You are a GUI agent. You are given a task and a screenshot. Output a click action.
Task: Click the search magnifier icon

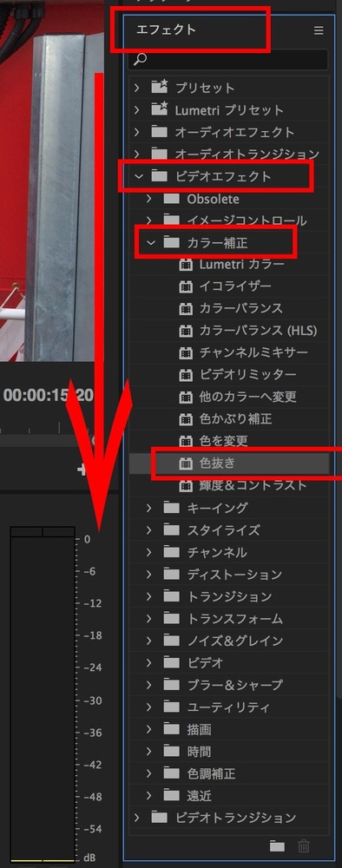coord(141,59)
